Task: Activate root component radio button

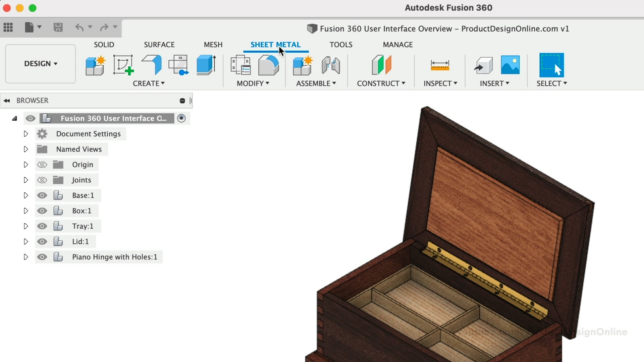Action: pos(181,118)
